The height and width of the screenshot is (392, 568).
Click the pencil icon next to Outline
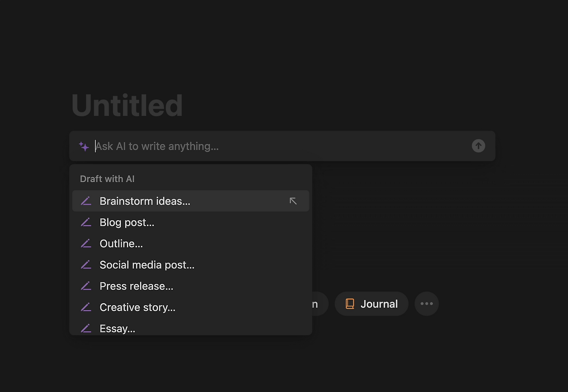point(86,243)
